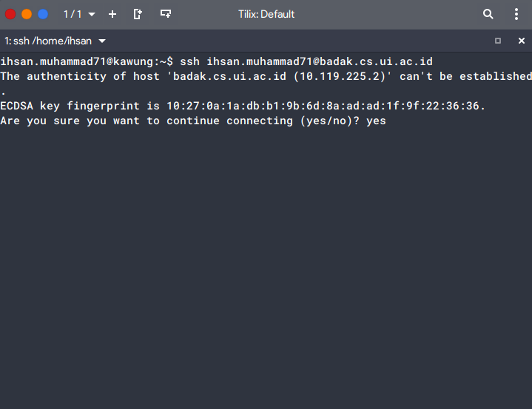Expand the 1/1 session switcher dropdown
Screen dimensions: 532x409
point(92,14)
